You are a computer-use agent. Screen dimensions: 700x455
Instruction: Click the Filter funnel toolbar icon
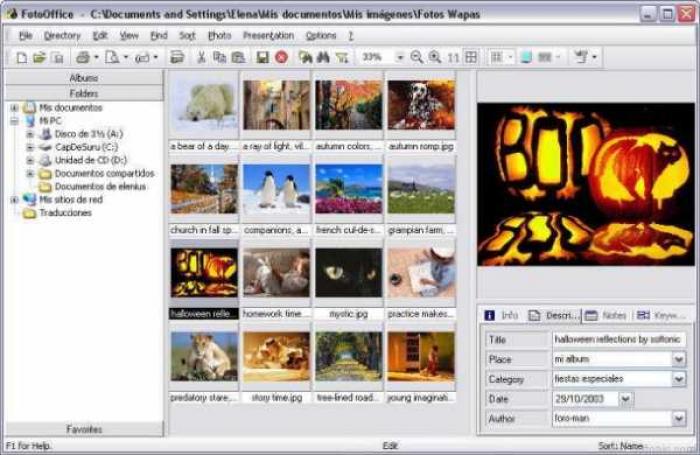[342, 58]
